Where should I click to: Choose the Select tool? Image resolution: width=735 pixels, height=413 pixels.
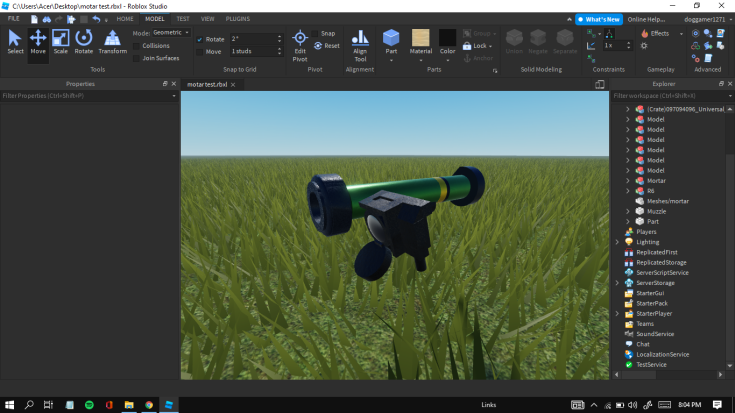click(15, 42)
